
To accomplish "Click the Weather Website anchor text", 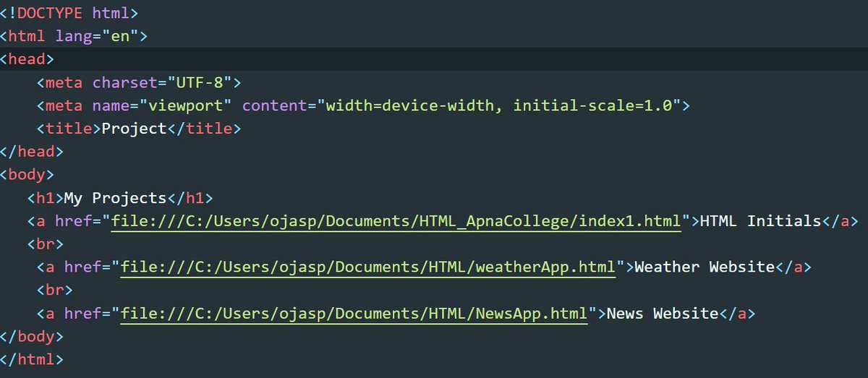I will coord(705,267).
